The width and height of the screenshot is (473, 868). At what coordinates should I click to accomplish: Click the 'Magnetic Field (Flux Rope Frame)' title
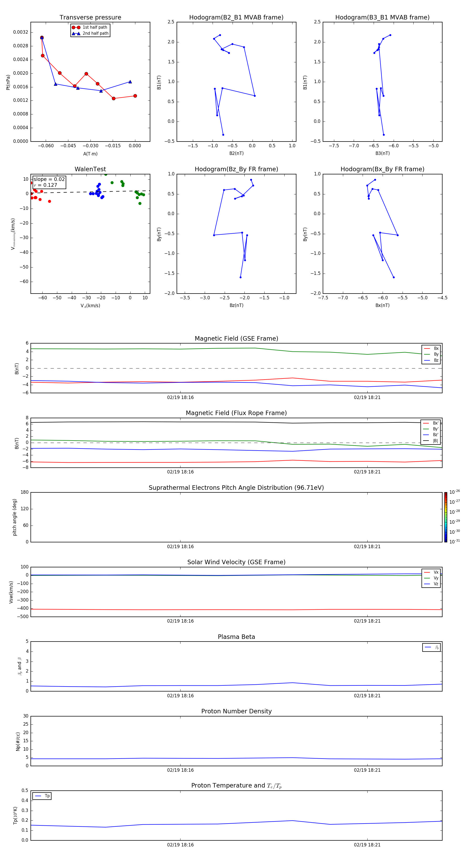236,413
